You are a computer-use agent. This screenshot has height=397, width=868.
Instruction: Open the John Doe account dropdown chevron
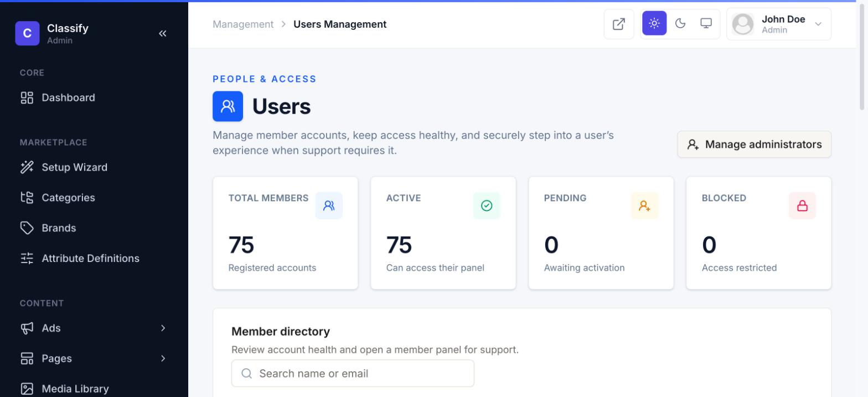tap(818, 24)
